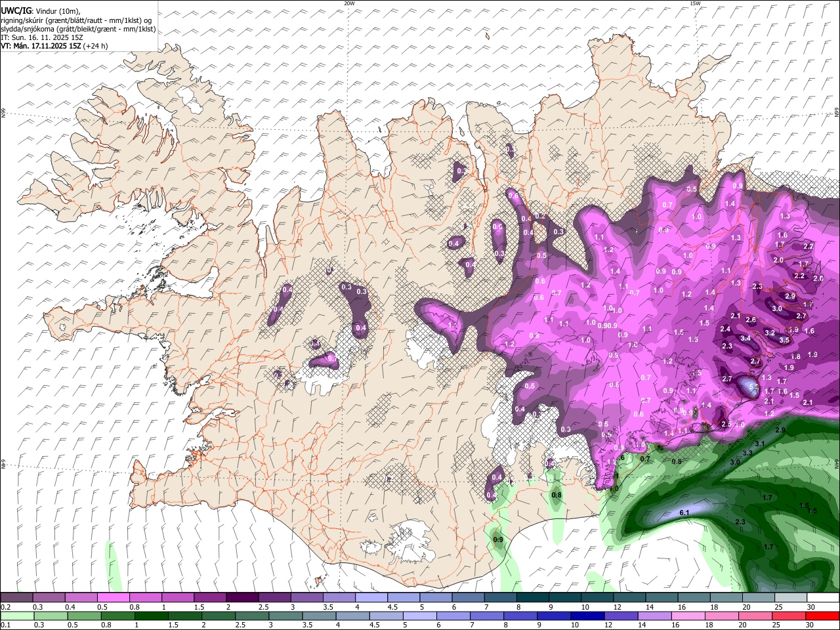Click the '0.1' label of the lower scale
This screenshot has width=840, height=630.
tap(6, 625)
